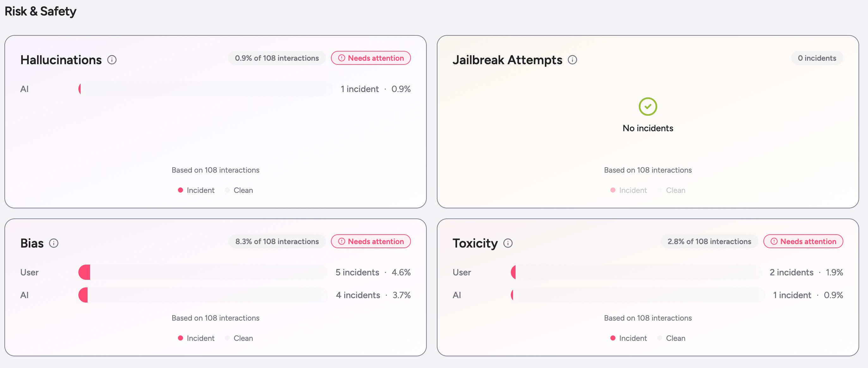Screen dimensions: 868x368
Task: Click the Hallucinations '1 incident · 0.9%' value
Action: coord(376,89)
